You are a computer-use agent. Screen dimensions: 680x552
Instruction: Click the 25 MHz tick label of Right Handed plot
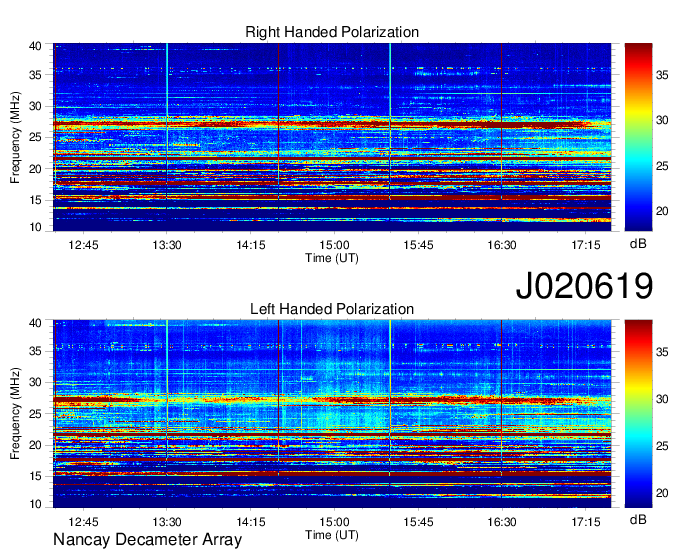point(36,138)
